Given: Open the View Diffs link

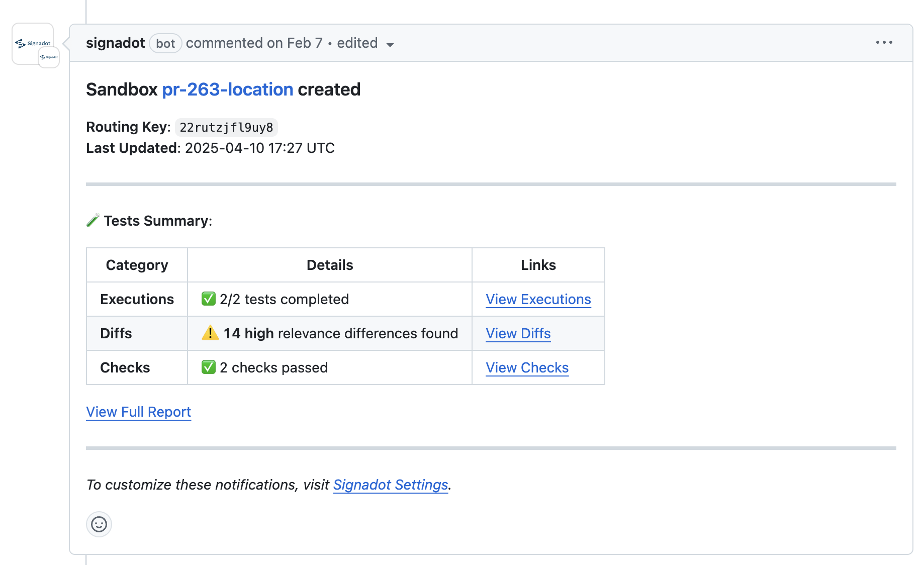Looking at the screenshot, I should (518, 334).
